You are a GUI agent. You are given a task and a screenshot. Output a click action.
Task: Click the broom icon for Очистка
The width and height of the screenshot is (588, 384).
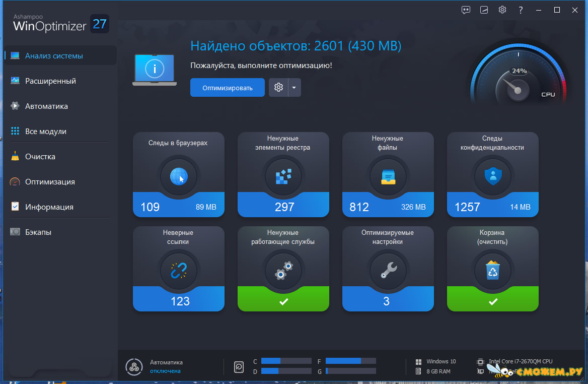point(15,156)
